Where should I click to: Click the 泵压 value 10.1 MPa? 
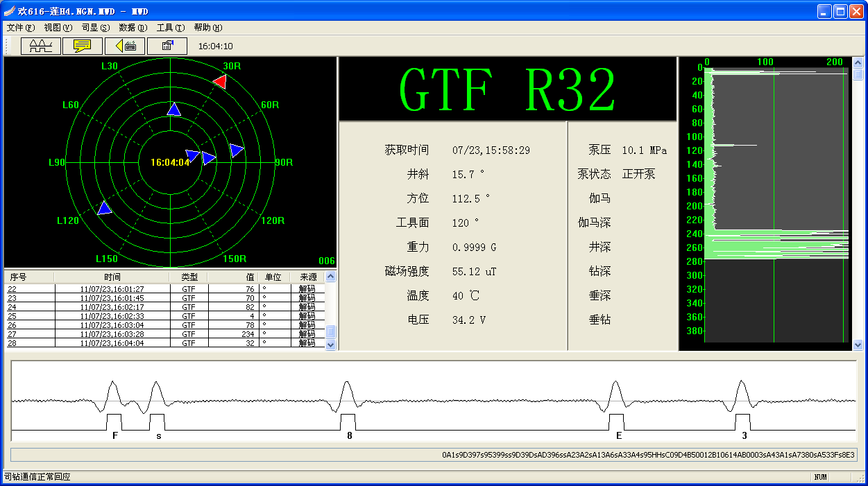coord(645,150)
